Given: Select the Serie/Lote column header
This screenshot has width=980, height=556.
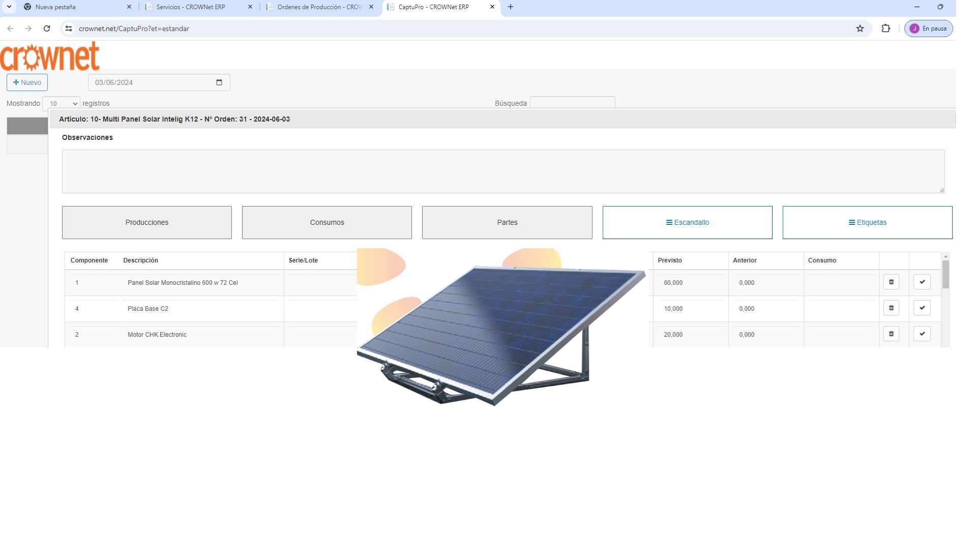Looking at the screenshot, I should coord(303,260).
